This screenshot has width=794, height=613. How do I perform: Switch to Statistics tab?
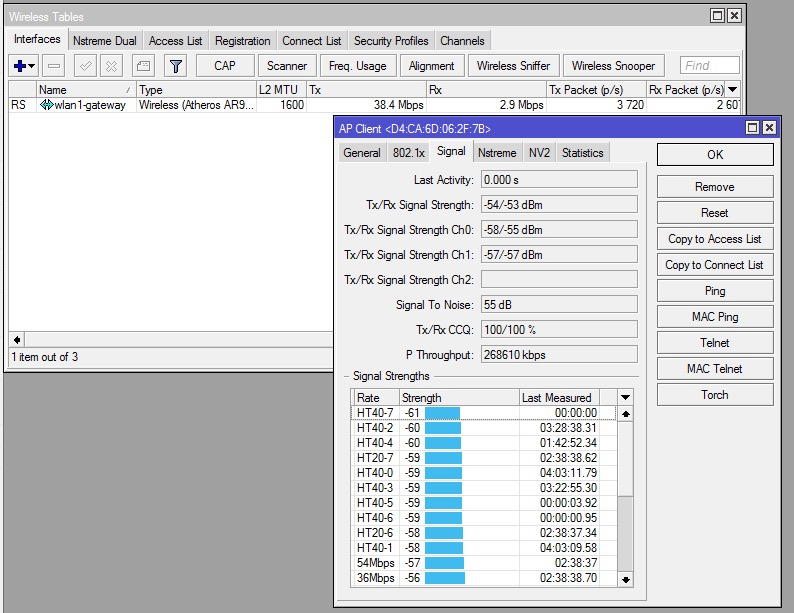tap(582, 153)
